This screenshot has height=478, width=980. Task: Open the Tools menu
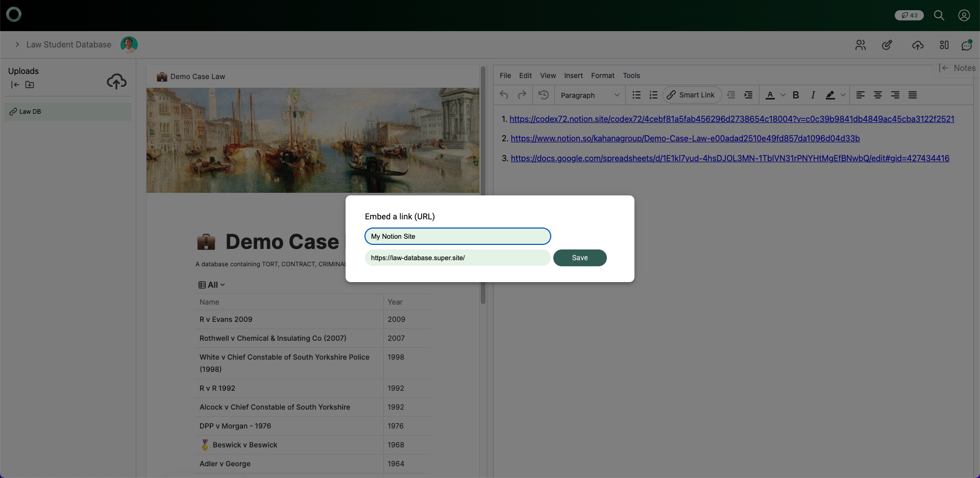631,76
